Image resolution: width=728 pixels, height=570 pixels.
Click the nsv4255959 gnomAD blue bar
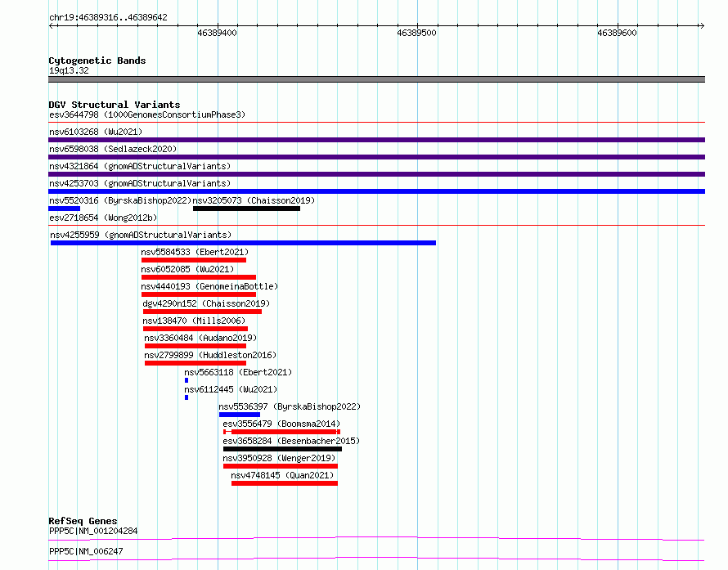243,243
